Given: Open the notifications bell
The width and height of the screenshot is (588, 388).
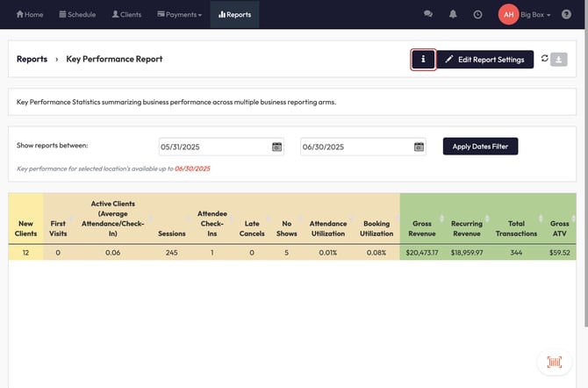Looking at the screenshot, I should click(453, 15).
